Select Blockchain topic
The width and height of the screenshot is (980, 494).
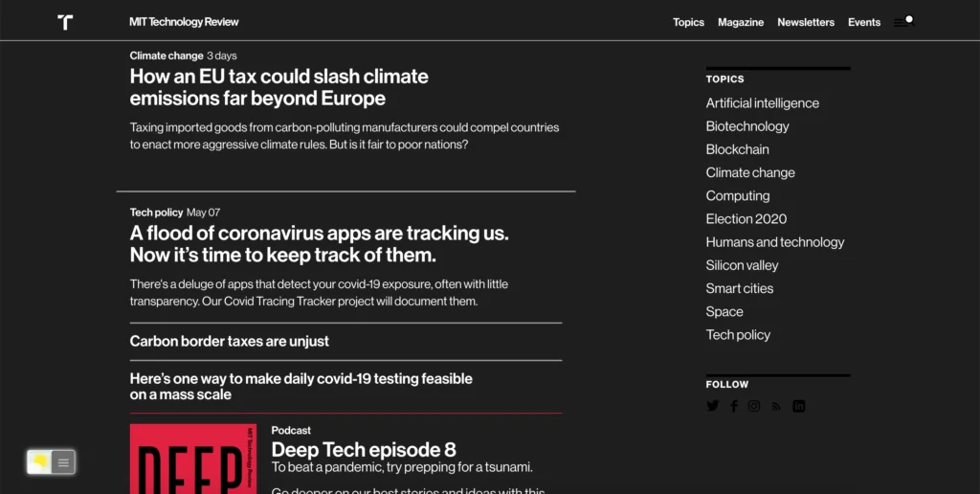(x=738, y=149)
